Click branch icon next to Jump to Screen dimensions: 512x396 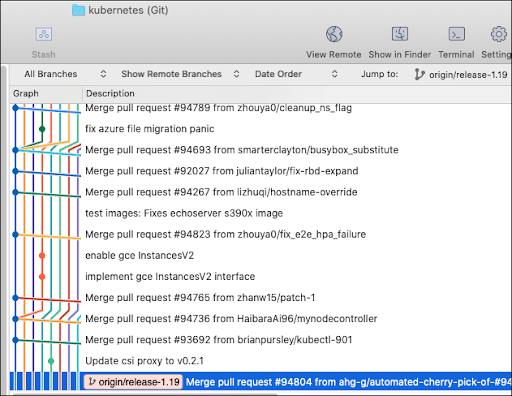419,74
